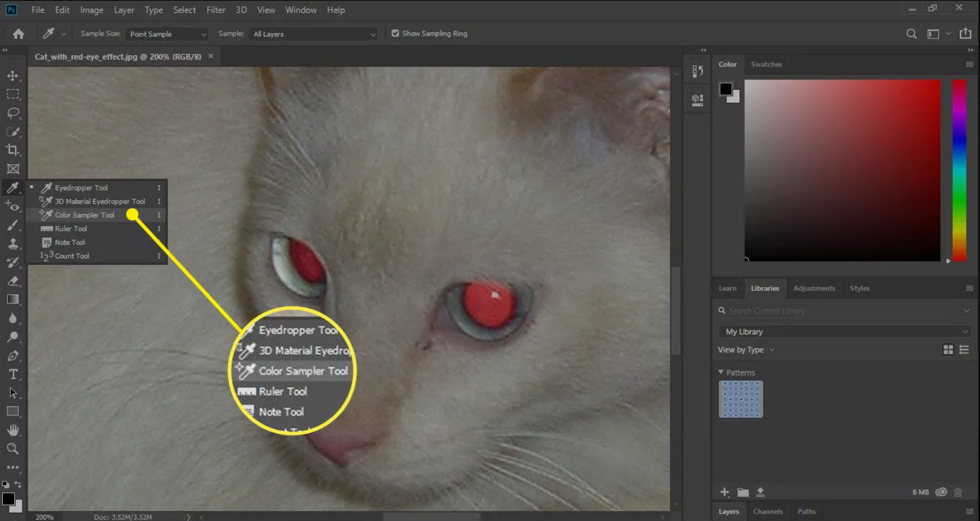
Task: Open the Filter menu
Action: tap(216, 10)
